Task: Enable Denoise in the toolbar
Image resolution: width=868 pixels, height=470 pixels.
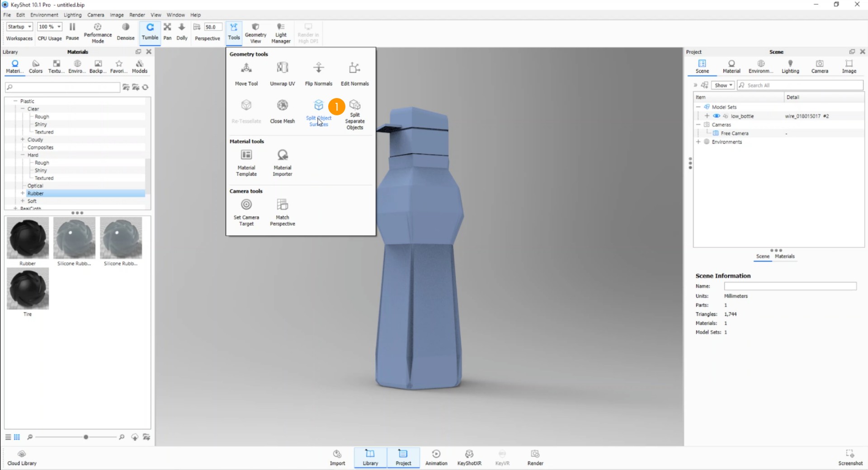Action: 125,30
